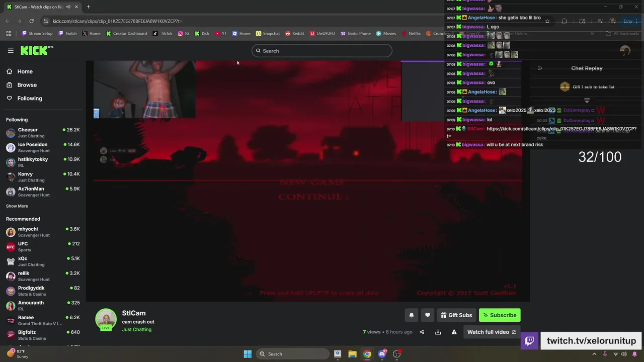Screen dimensions: 644x362
Task: Open Windows Start menu
Action: [x=248, y=354]
